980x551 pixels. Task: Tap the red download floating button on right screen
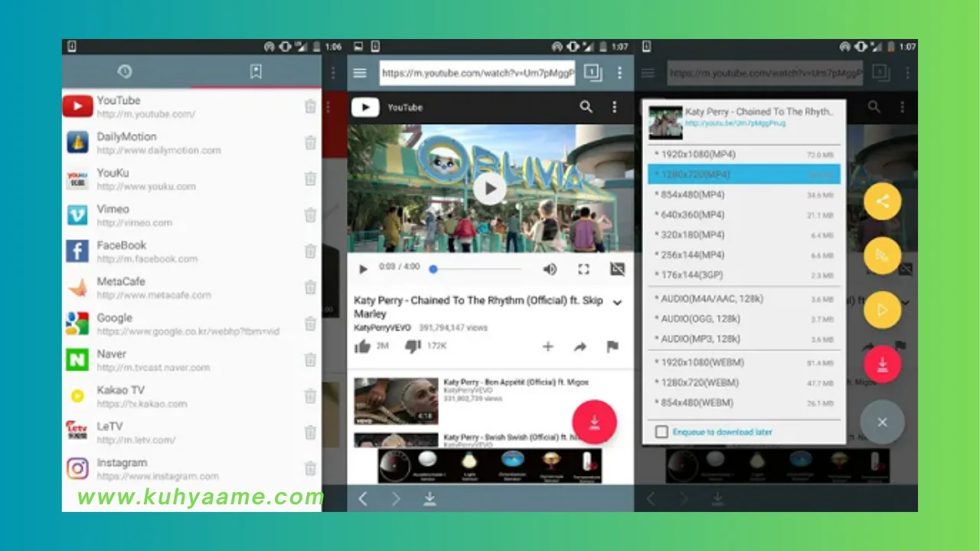pos(882,364)
